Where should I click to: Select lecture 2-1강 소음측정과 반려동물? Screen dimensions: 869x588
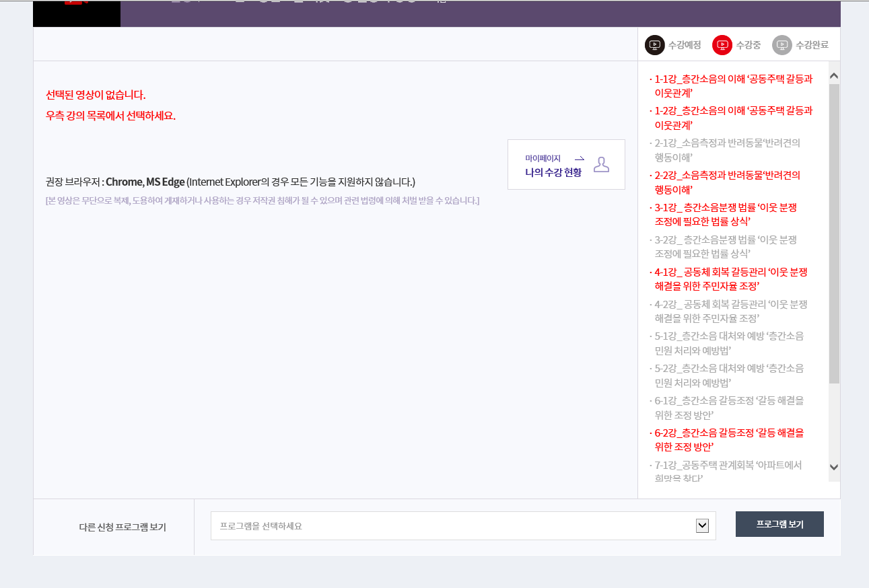[x=727, y=150]
